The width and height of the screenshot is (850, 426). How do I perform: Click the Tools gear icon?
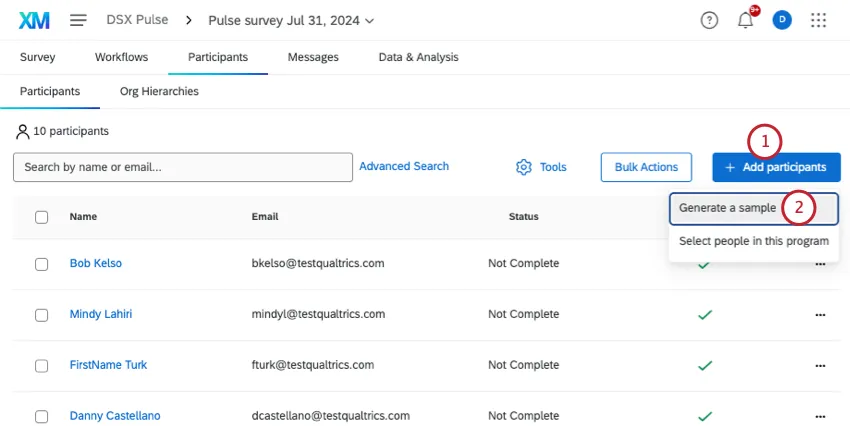click(523, 167)
